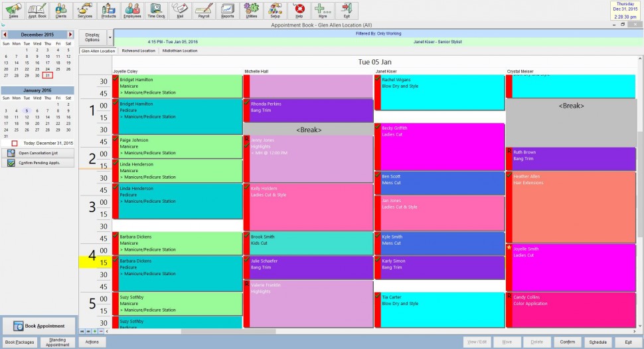Image resolution: width=644 pixels, height=349 pixels.
Task: Click the Help lifebuoy icon
Action: tap(299, 10)
